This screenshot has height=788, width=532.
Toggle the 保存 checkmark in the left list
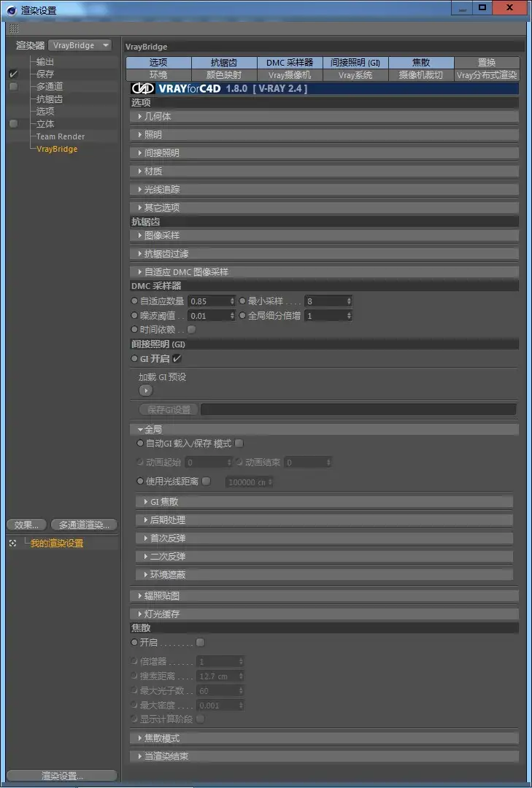14,74
